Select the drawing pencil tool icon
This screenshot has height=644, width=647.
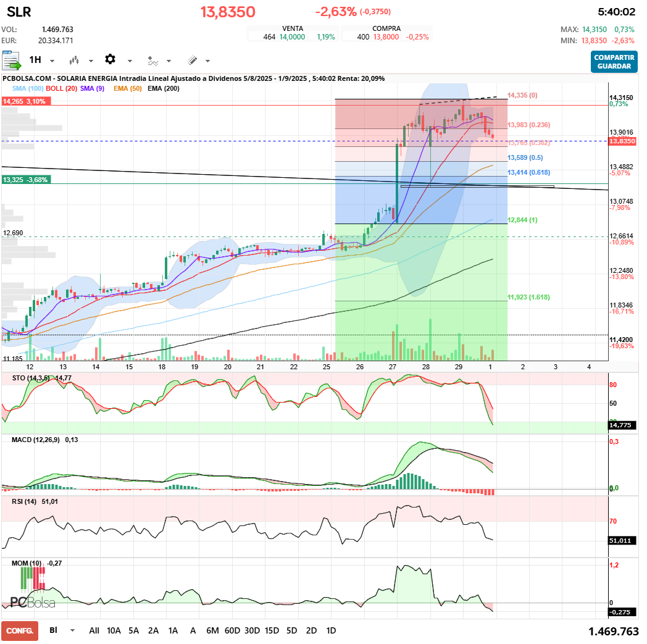[192, 61]
